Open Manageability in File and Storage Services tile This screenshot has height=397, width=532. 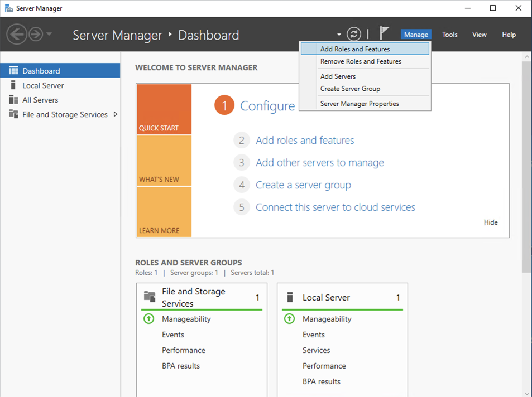186,319
